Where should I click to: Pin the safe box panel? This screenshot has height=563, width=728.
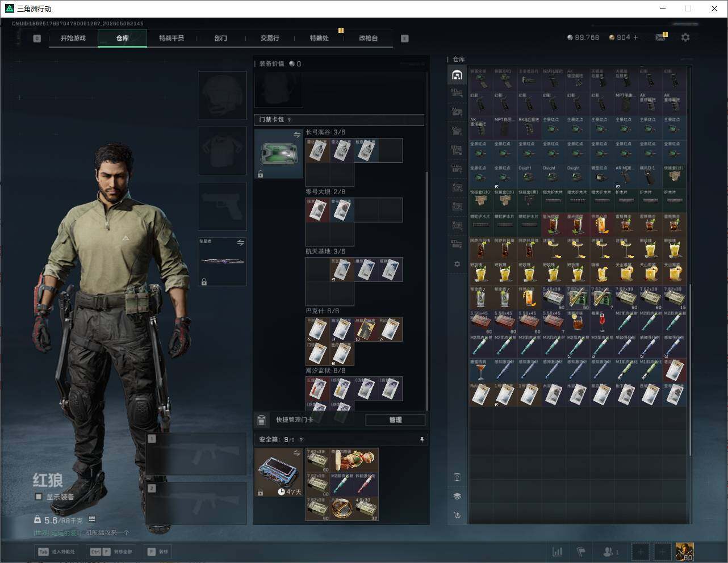click(x=421, y=440)
